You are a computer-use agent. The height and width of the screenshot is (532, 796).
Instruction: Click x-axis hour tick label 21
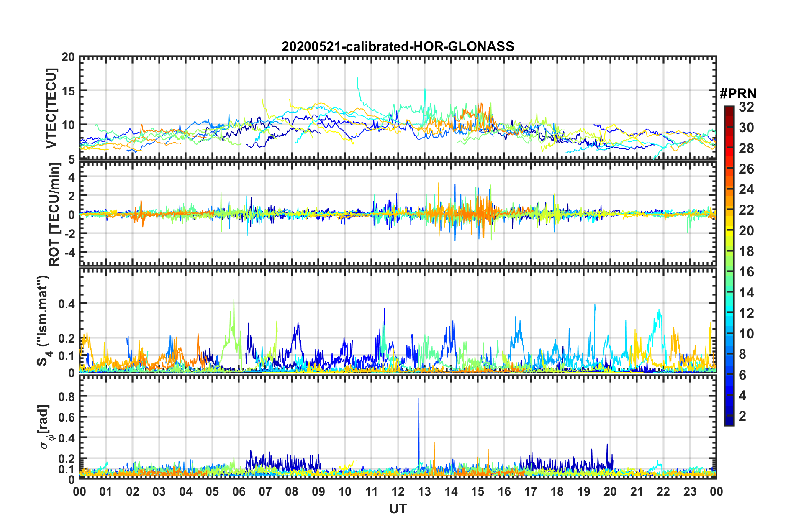[637, 491]
